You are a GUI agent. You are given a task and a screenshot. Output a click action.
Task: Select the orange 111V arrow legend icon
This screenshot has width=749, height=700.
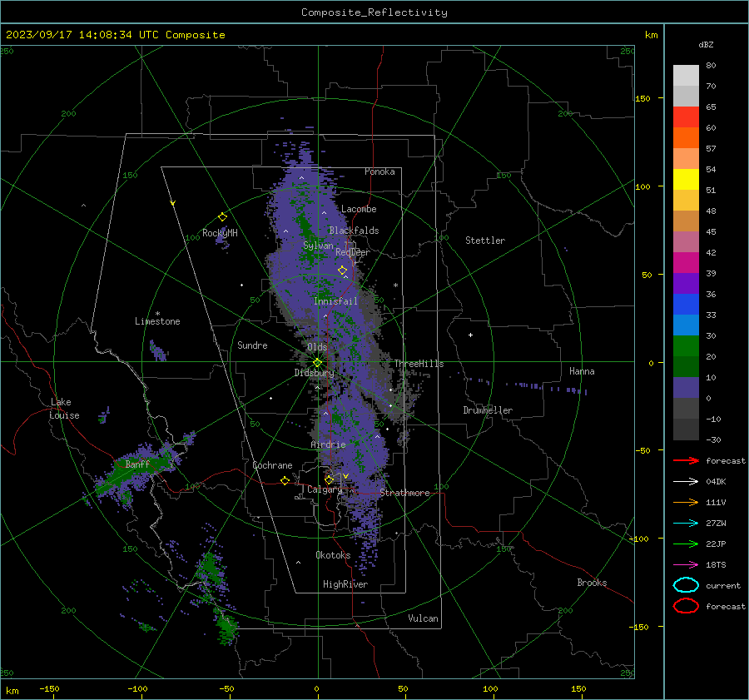coord(686,502)
